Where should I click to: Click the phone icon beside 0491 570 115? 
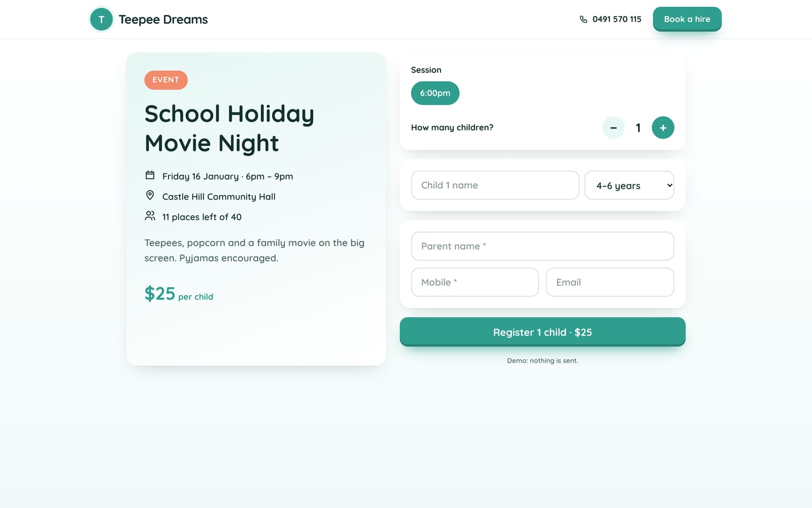583,19
